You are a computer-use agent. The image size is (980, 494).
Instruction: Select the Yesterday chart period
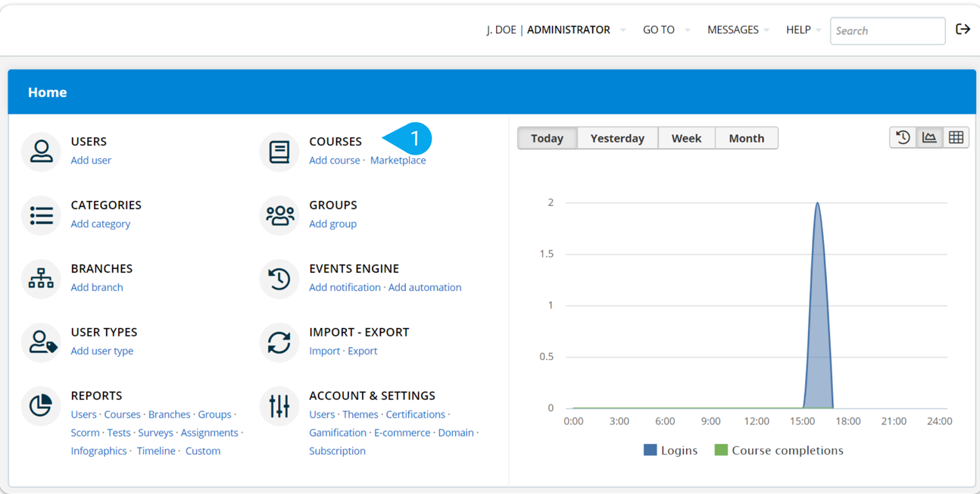click(x=617, y=138)
